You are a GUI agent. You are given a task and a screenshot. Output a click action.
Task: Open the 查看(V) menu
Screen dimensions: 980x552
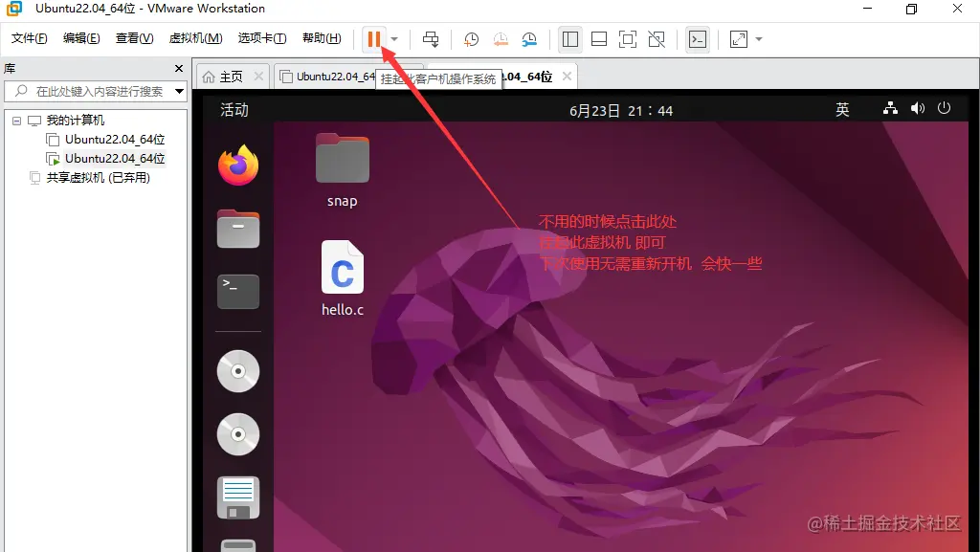(134, 38)
